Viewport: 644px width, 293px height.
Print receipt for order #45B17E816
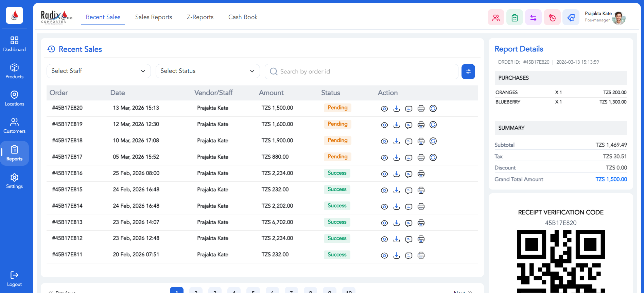[421, 174]
